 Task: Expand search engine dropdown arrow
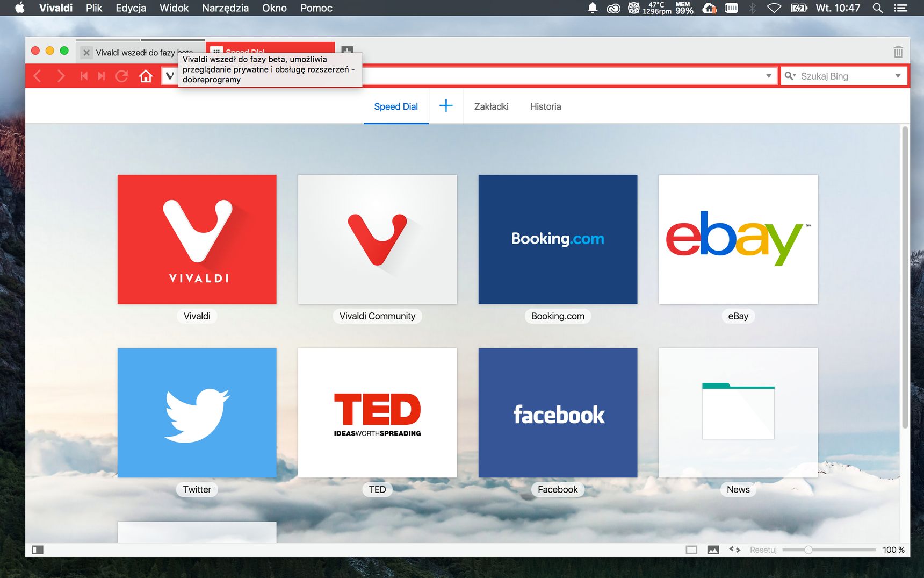[x=898, y=76]
